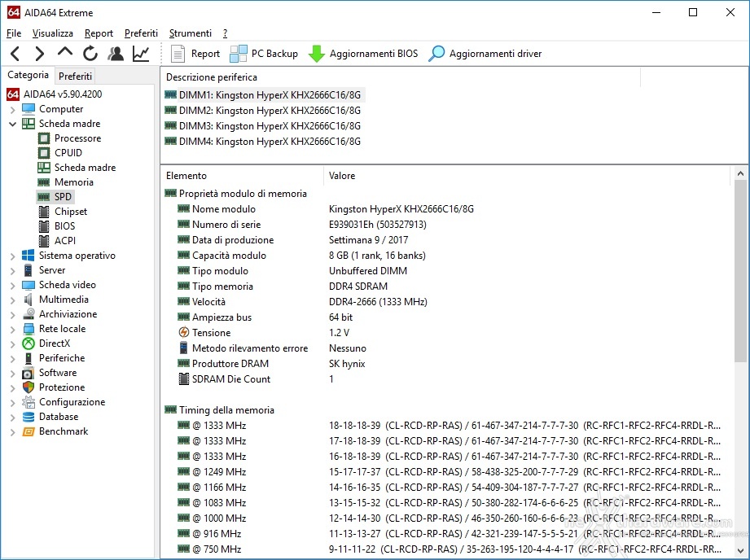Collapse the Scheda madre tree node
This screenshot has height=560, width=750.
tap(12, 124)
